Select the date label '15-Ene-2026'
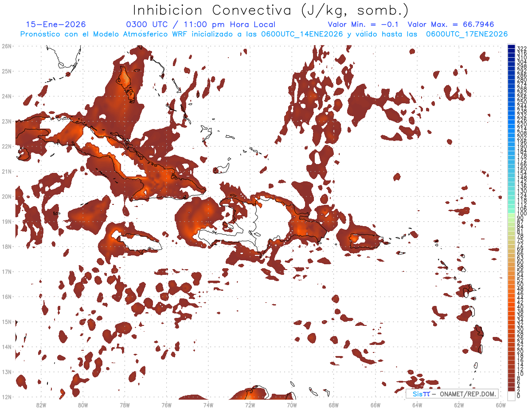Viewport: 532px width, 411px height. (56, 24)
